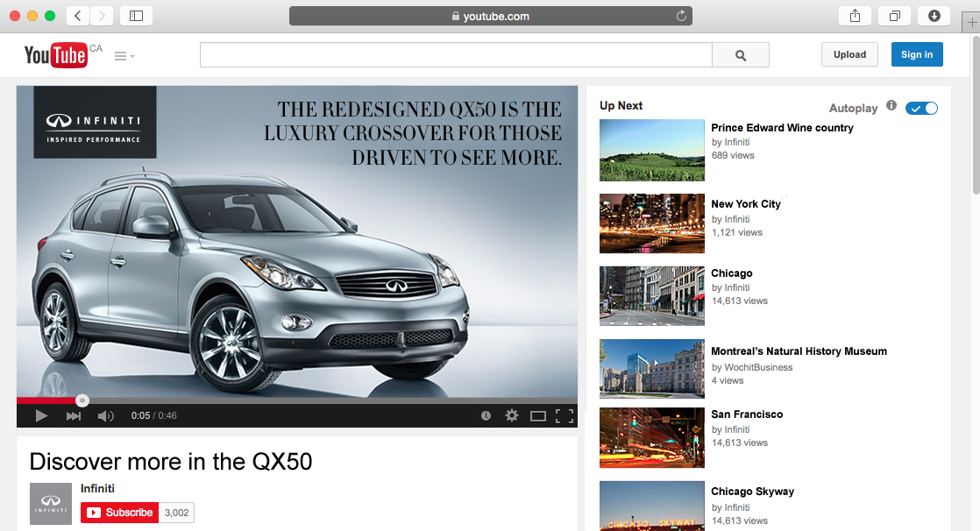
Task: Go back with Safari's back arrow
Action: pos(77,16)
